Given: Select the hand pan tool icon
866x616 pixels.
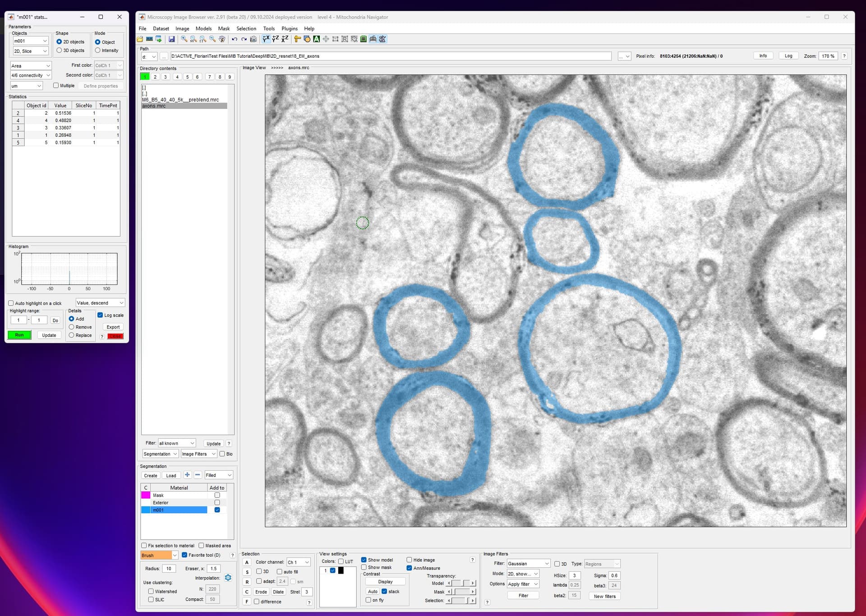Looking at the screenshot, I should pos(221,39).
